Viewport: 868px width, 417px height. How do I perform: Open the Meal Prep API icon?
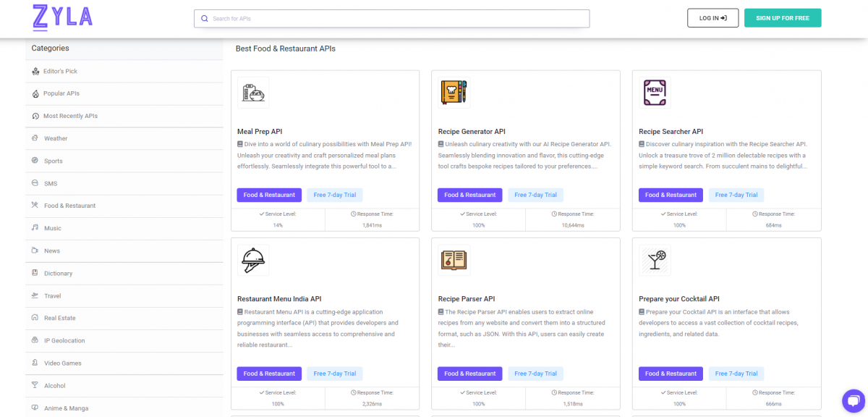(x=253, y=93)
